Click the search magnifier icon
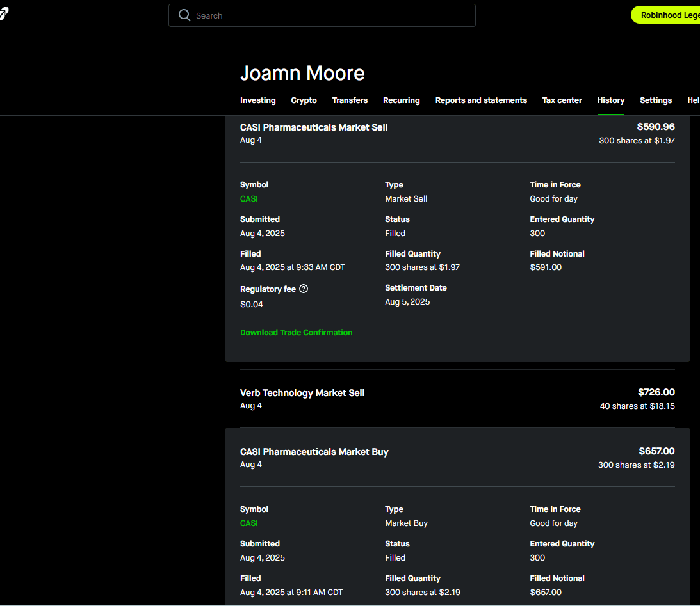700x606 pixels. (184, 15)
